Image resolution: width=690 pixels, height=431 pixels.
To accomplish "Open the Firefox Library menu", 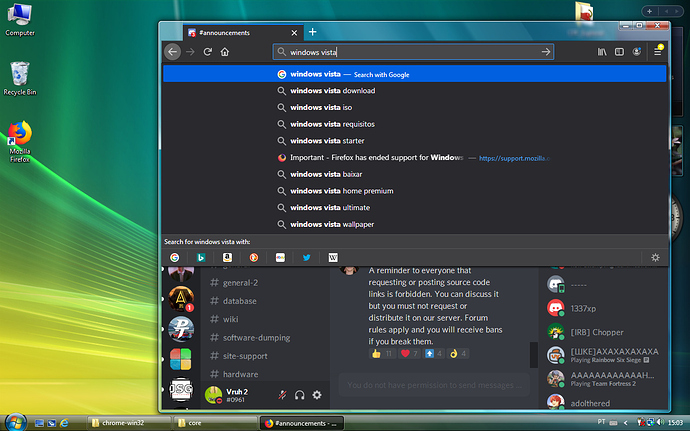I will [x=602, y=52].
